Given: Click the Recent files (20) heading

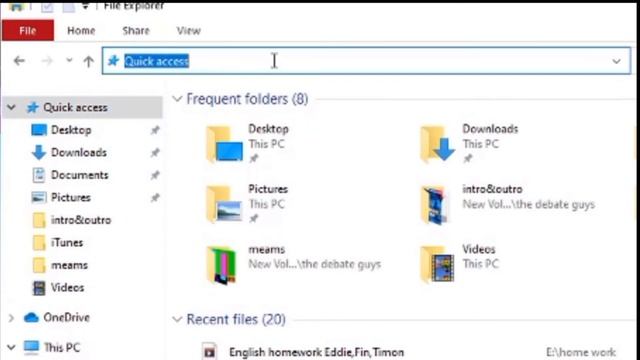Looking at the screenshot, I should (x=236, y=319).
